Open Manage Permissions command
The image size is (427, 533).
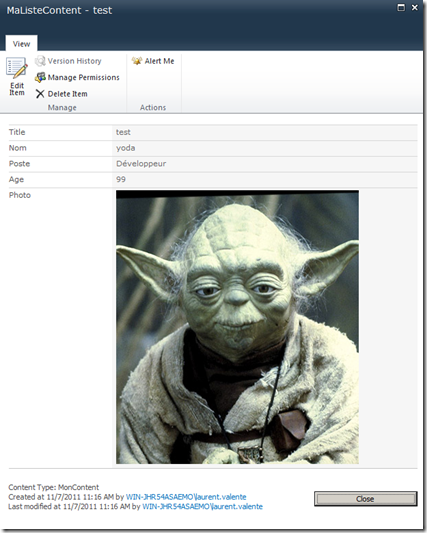84,78
